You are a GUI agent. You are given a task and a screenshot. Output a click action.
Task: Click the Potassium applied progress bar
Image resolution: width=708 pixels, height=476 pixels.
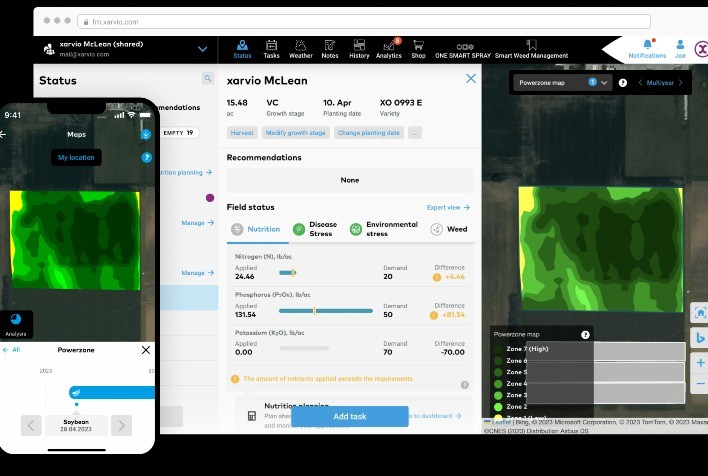click(x=304, y=348)
